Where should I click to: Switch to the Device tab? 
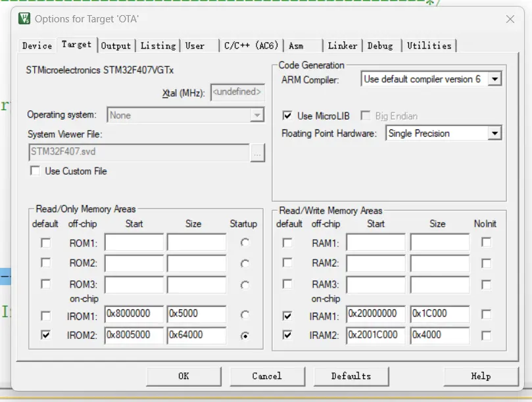(x=37, y=45)
